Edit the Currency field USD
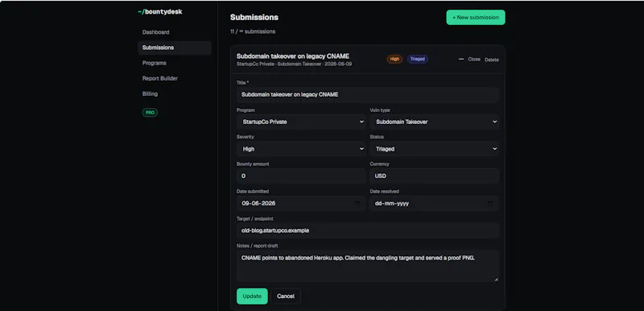This screenshot has height=311, width=644. pos(434,176)
